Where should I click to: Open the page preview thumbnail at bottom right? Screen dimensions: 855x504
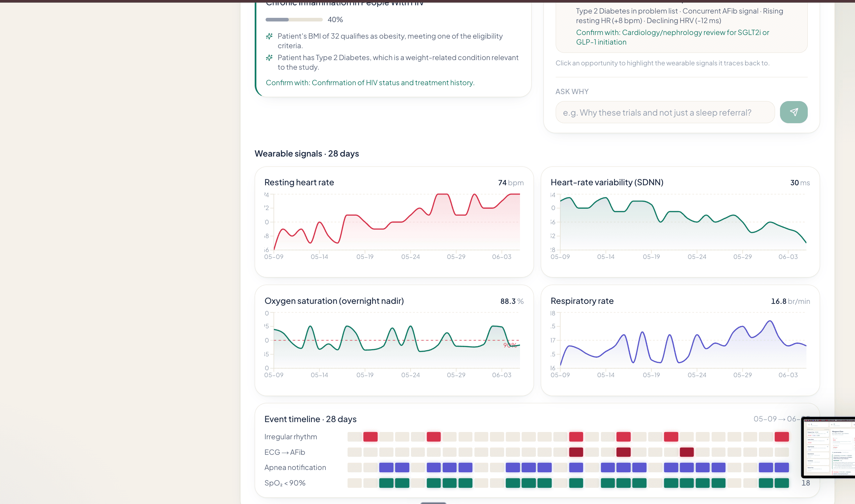tap(829, 447)
